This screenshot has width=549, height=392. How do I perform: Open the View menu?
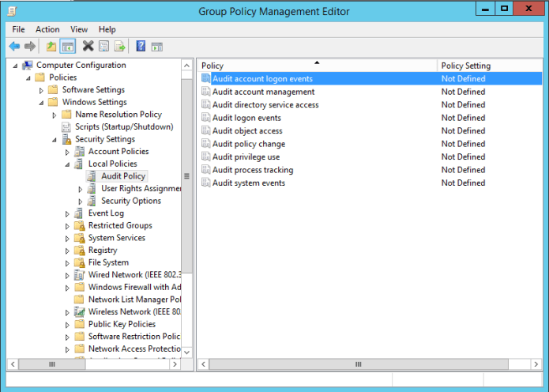(79, 29)
